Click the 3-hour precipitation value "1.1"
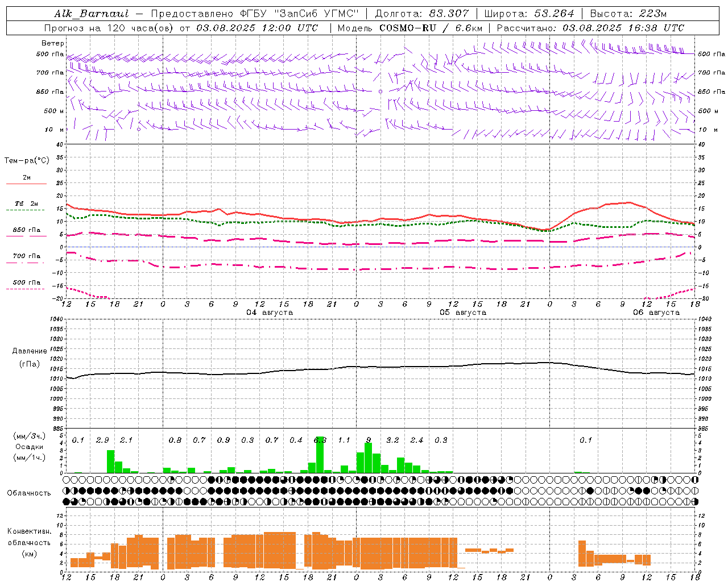 [x=344, y=440]
